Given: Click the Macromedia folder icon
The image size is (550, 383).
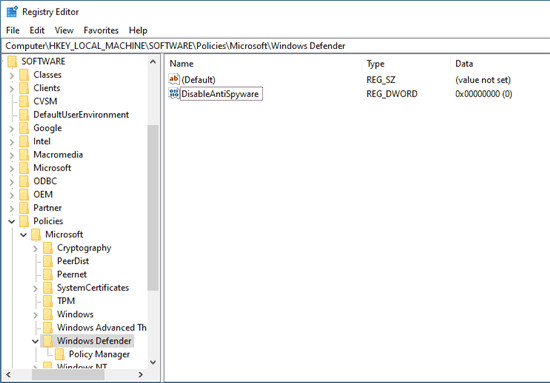Looking at the screenshot, I should coord(24,155).
